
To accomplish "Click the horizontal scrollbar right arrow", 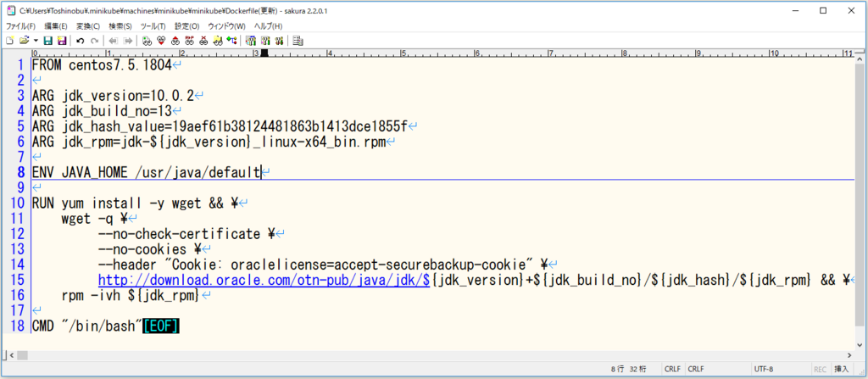I will pyautogui.click(x=849, y=354).
